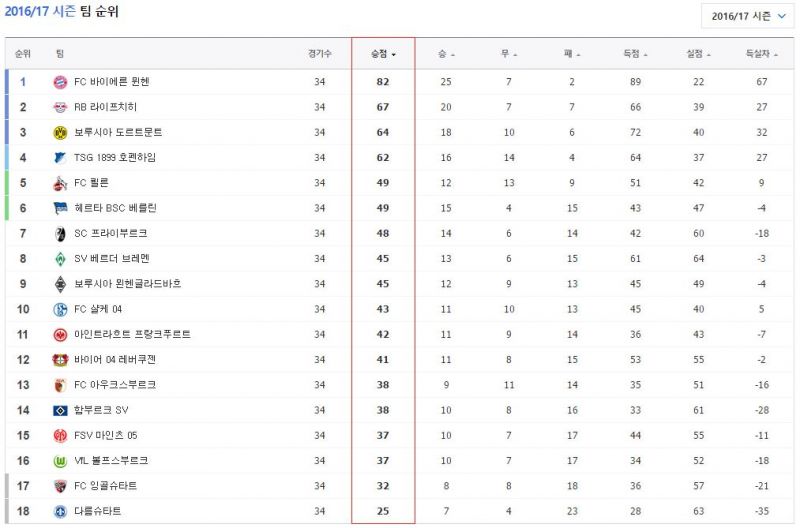The image size is (800, 528).
Task: Sort standings by 득점 goals scored
Action: 634,54
